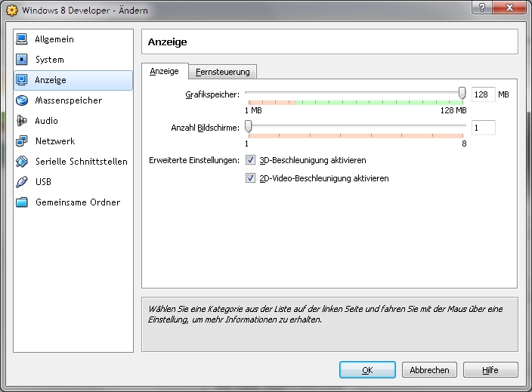
Task: Select Serielle Schnittstellen category
Action: 73,162
